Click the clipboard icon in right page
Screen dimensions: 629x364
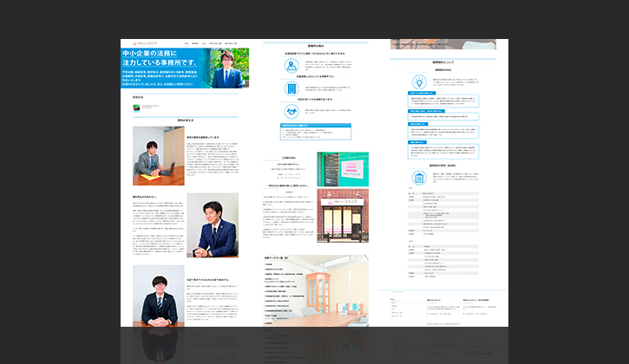coord(419,178)
